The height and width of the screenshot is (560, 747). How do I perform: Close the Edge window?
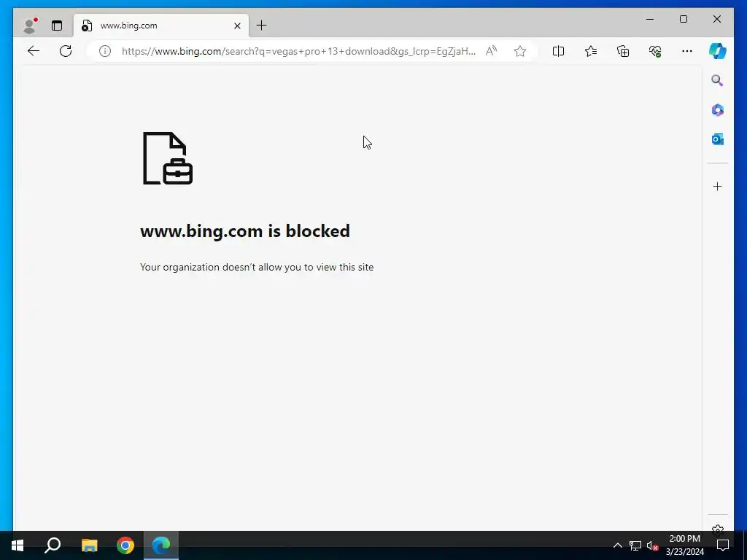pos(717,19)
